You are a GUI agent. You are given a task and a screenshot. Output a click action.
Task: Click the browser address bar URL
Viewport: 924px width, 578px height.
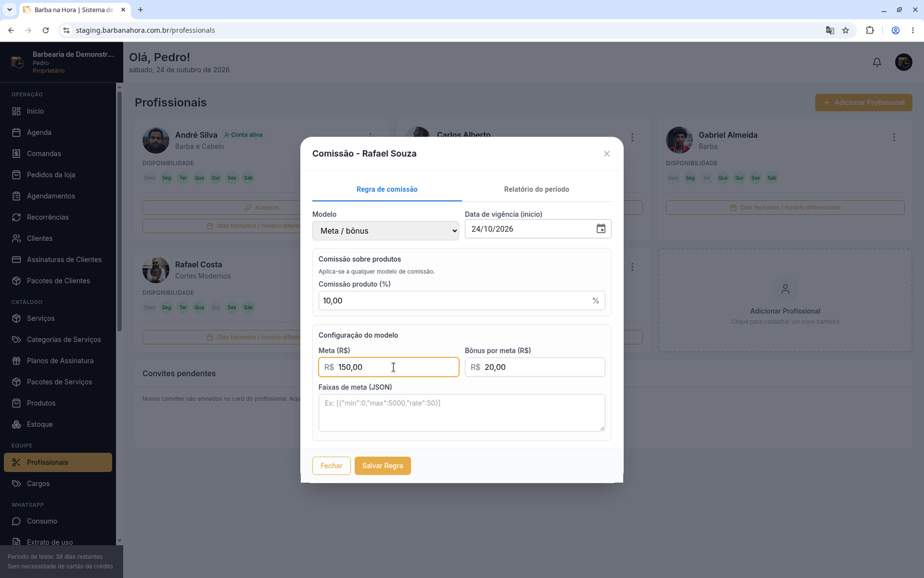[146, 30]
